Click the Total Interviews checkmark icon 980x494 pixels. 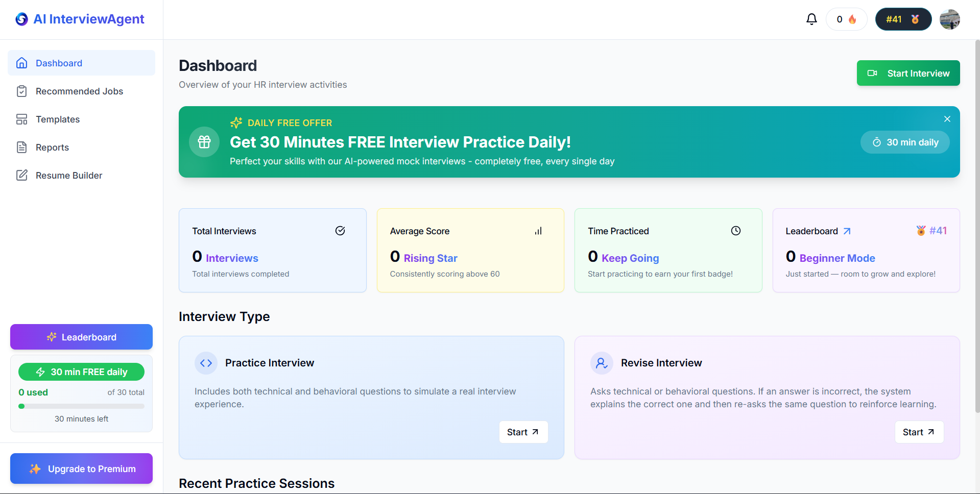[x=340, y=231]
